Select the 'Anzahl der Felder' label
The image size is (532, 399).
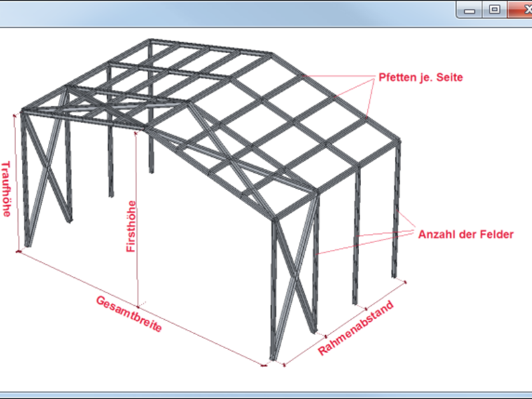[x=465, y=234]
